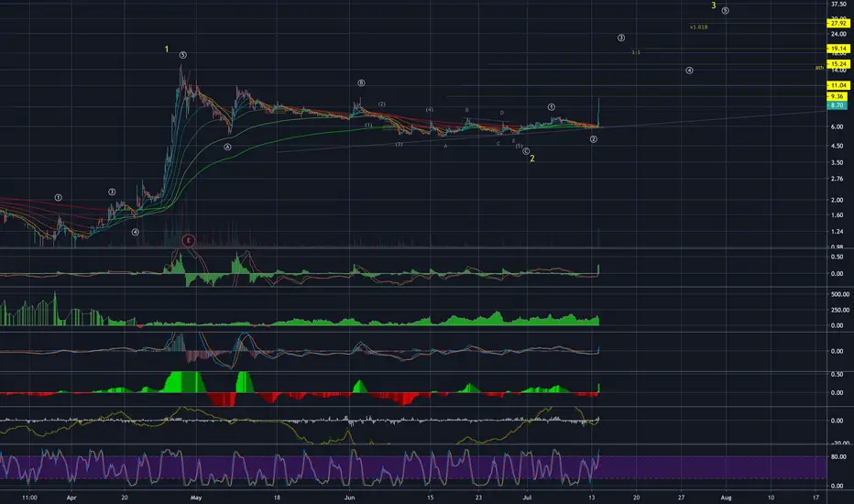Click projected circled 3 after July 13

coord(621,38)
